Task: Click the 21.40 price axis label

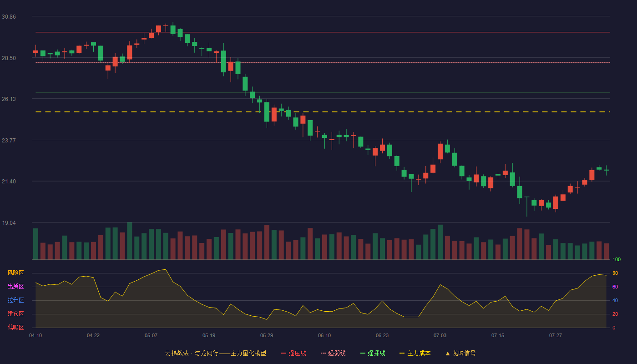Action: [x=9, y=182]
